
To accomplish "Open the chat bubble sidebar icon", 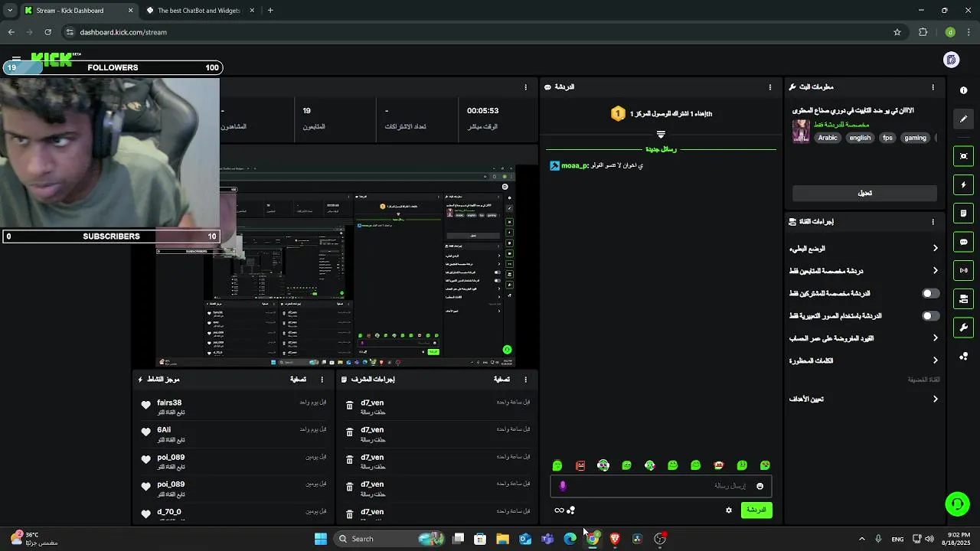I will pyautogui.click(x=963, y=242).
